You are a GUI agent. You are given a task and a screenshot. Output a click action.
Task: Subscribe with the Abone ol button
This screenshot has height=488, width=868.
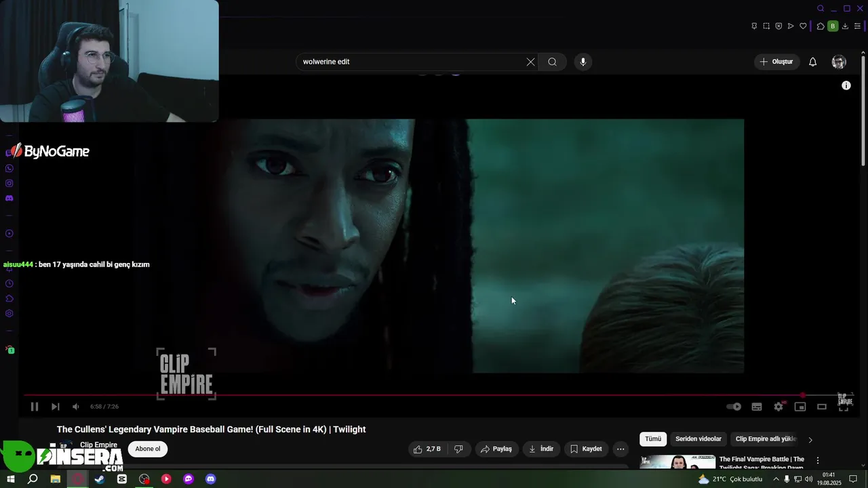click(148, 449)
